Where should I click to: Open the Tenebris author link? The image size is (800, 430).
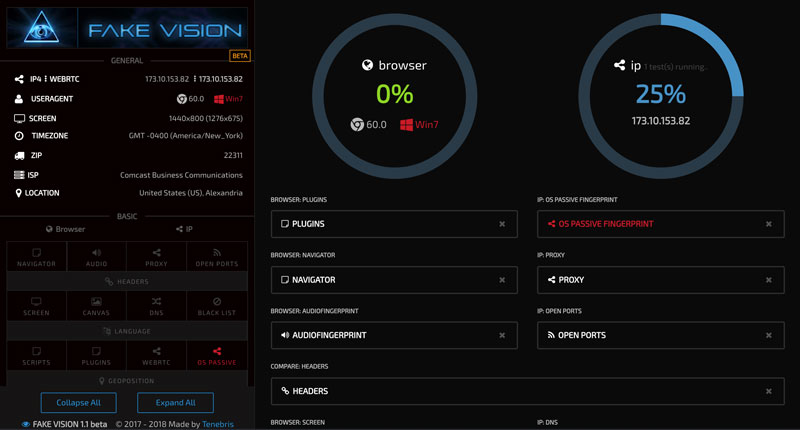[218, 424]
